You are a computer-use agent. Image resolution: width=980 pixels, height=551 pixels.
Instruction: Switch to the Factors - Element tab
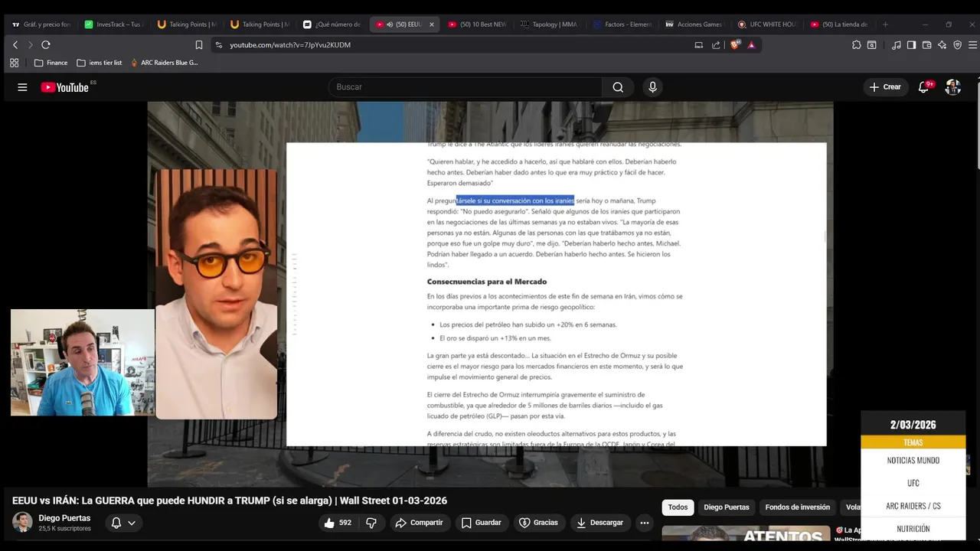pos(622,24)
